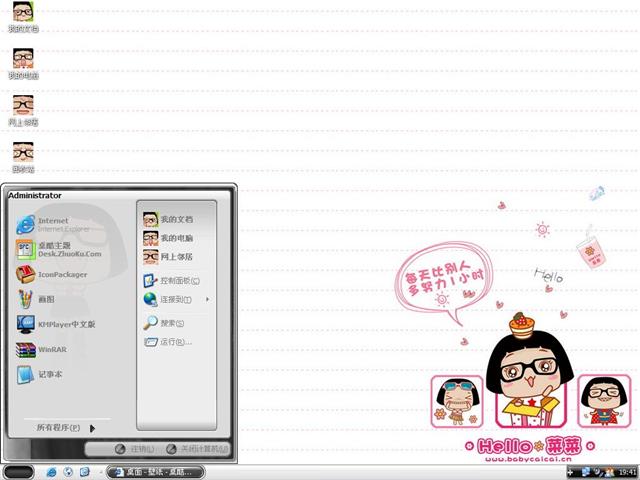Image resolution: width=640 pixels, height=480 pixels.
Task: Open 我的电脑 in the start menu right panel
Action: click(168, 238)
